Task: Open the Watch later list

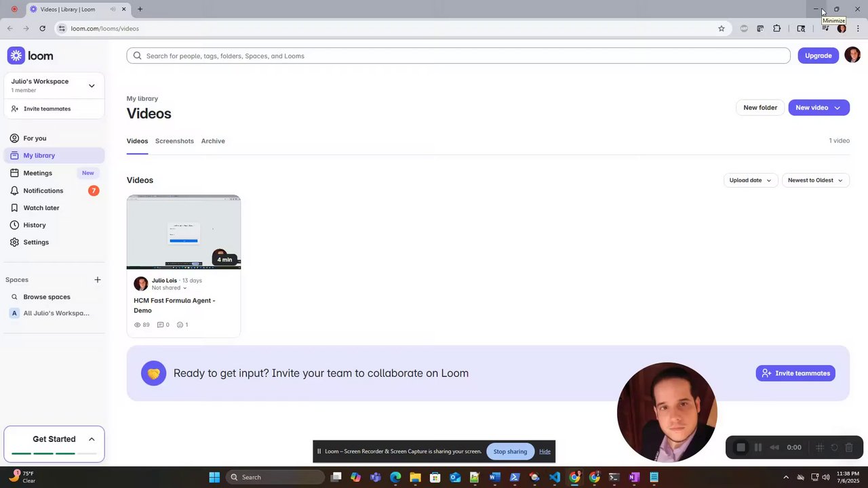Action: point(54,208)
